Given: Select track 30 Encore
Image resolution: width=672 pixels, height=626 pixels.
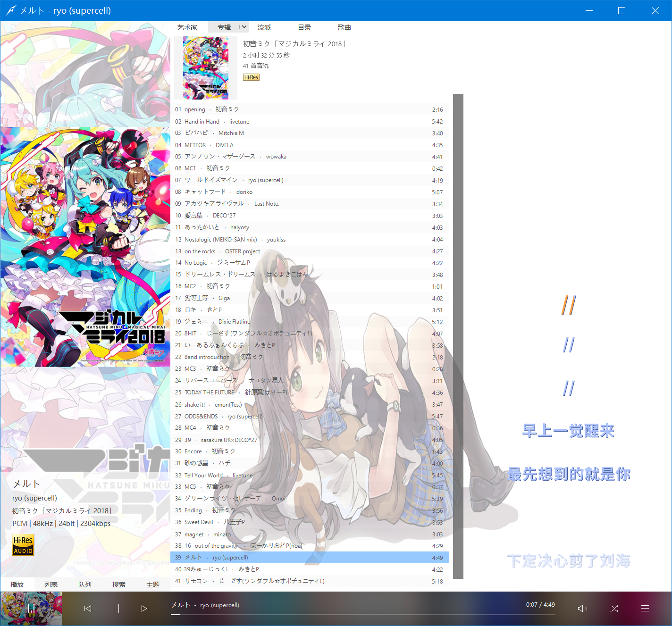Looking at the screenshot, I should 310,451.
